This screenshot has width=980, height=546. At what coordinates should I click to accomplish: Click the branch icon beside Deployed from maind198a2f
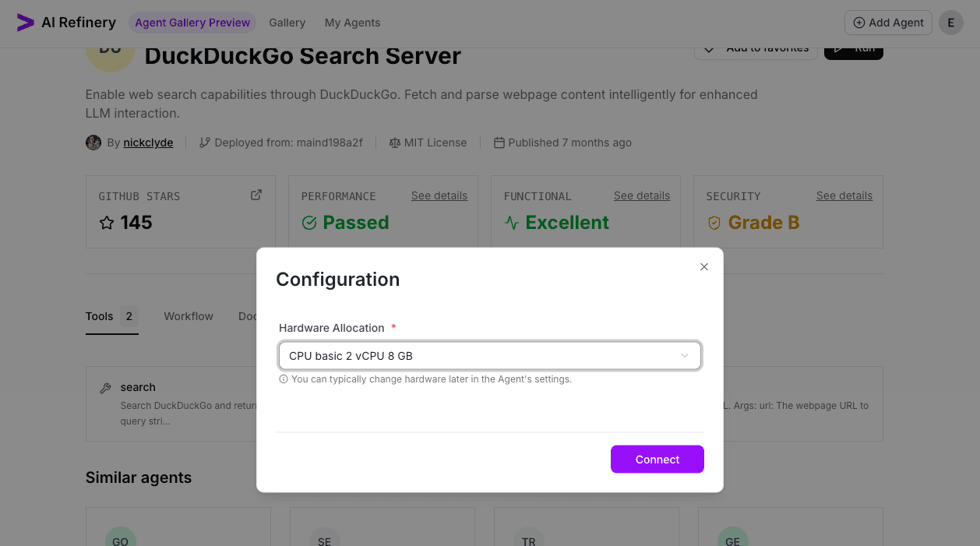(x=204, y=143)
